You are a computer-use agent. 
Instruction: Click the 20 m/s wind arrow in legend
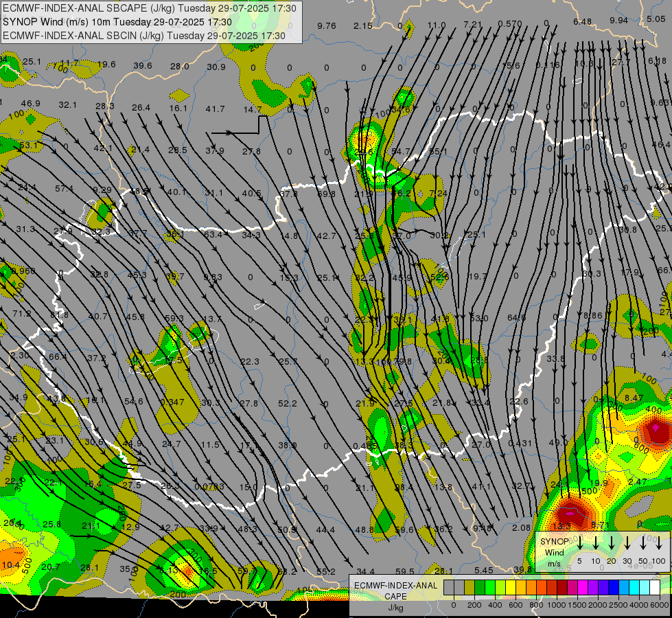(611, 542)
